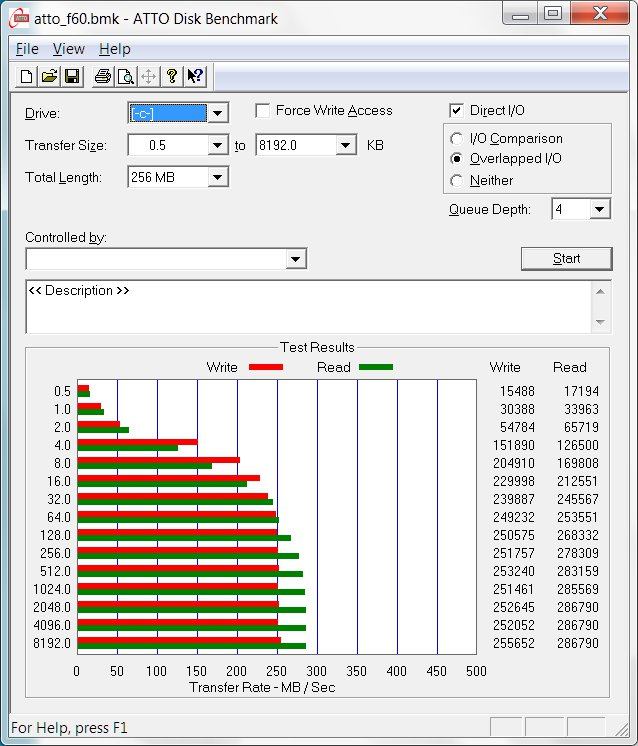Click the Transfer Rate - MB / Sec axis label

coord(262,687)
